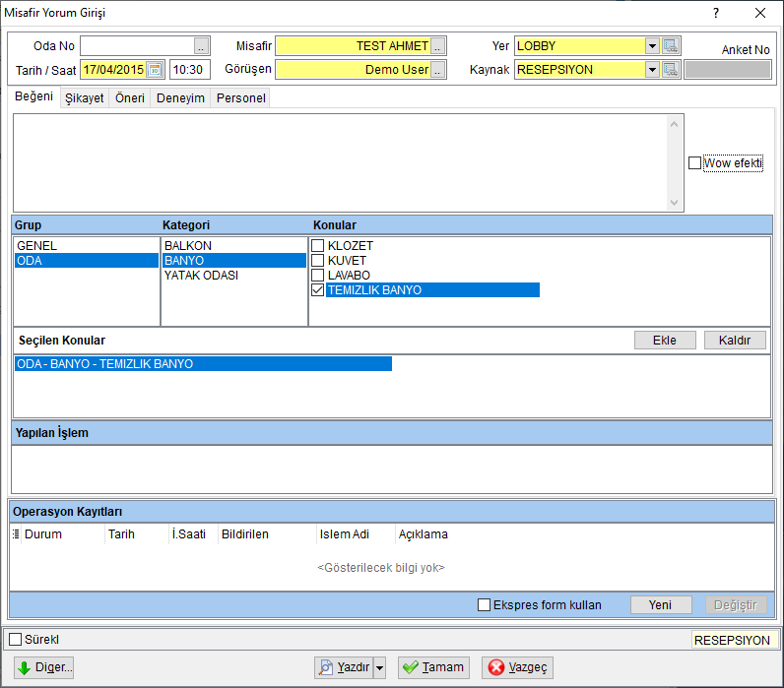Enable the Wow efekti checkbox
Image resolution: width=784 pixels, height=688 pixels.
(694, 162)
